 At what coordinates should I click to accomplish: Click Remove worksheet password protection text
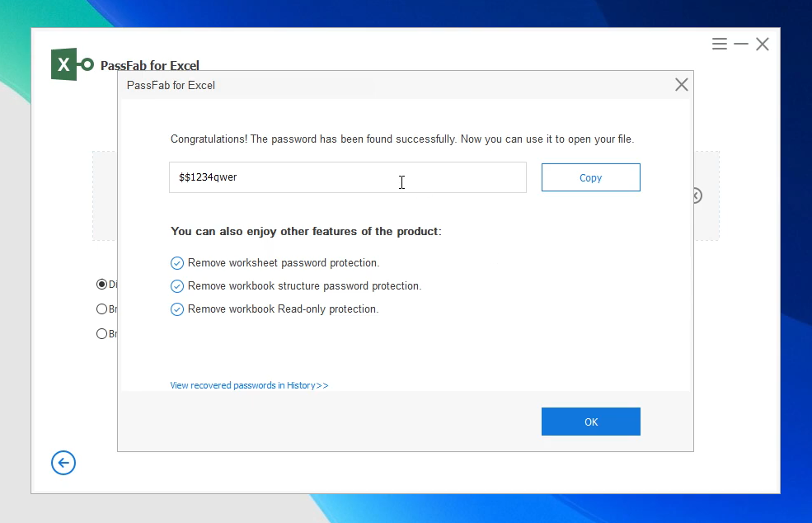click(x=284, y=263)
